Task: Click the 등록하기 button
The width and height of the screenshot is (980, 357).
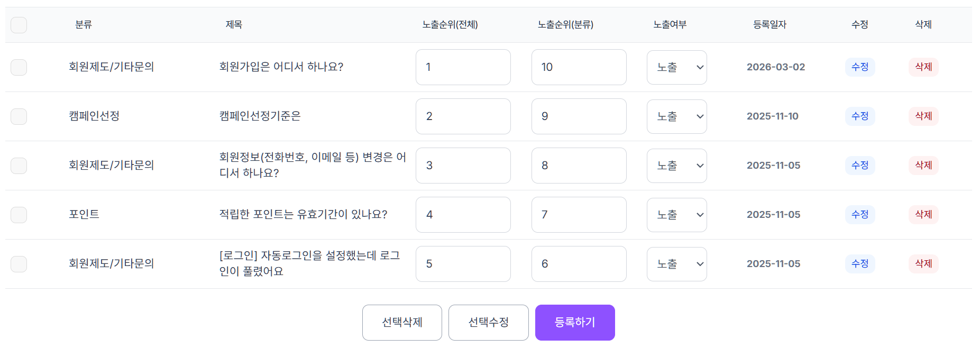Action: 575,322
